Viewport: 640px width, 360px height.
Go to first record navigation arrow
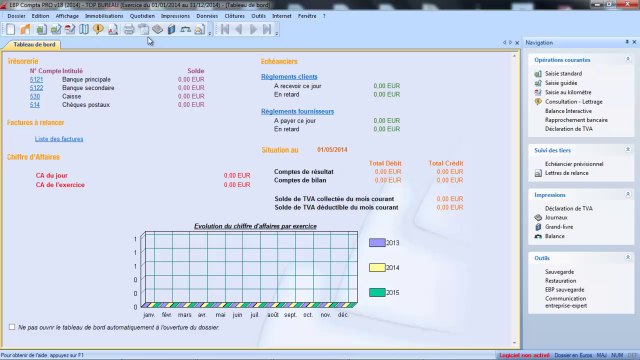(225, 29)
